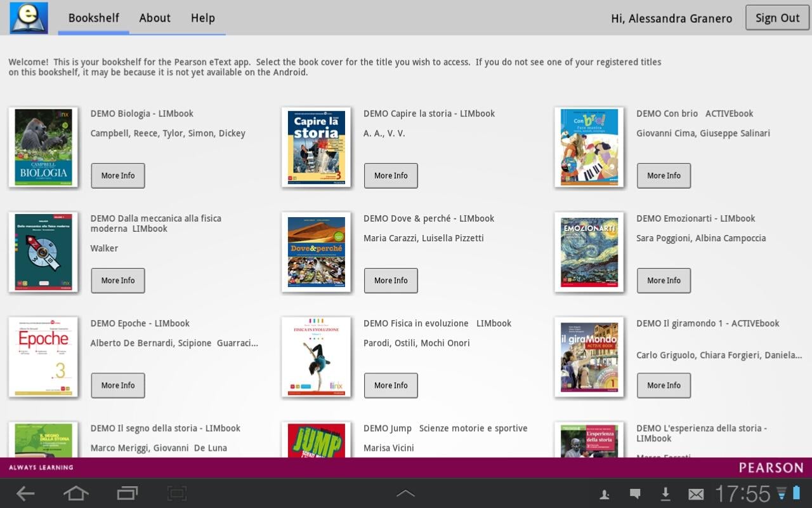812x508 pixels.
Task: Show More Info for Il giramondo 1
Action: click(664, 385)
